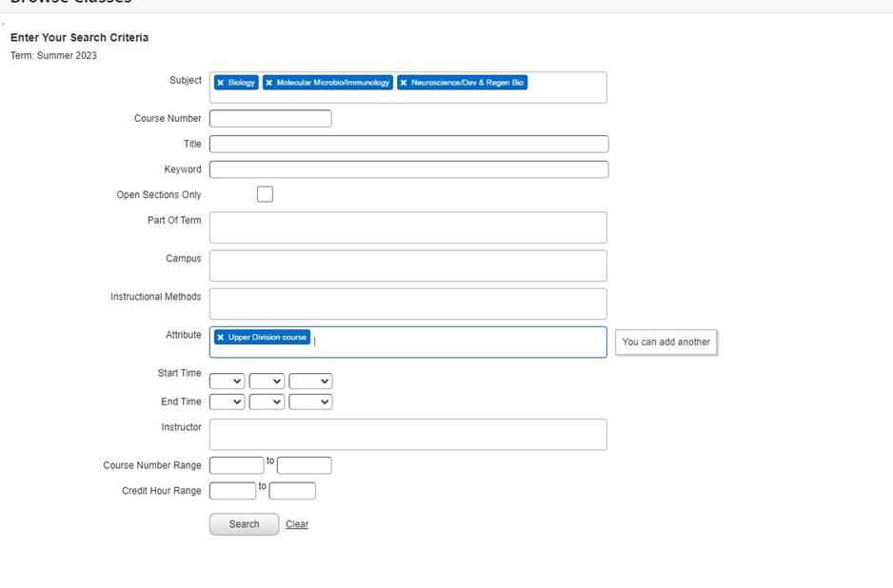The width and height of the screenshot is (893, 588).
Task: Focus the Course Number input field
Action: (x=270, y=119)
